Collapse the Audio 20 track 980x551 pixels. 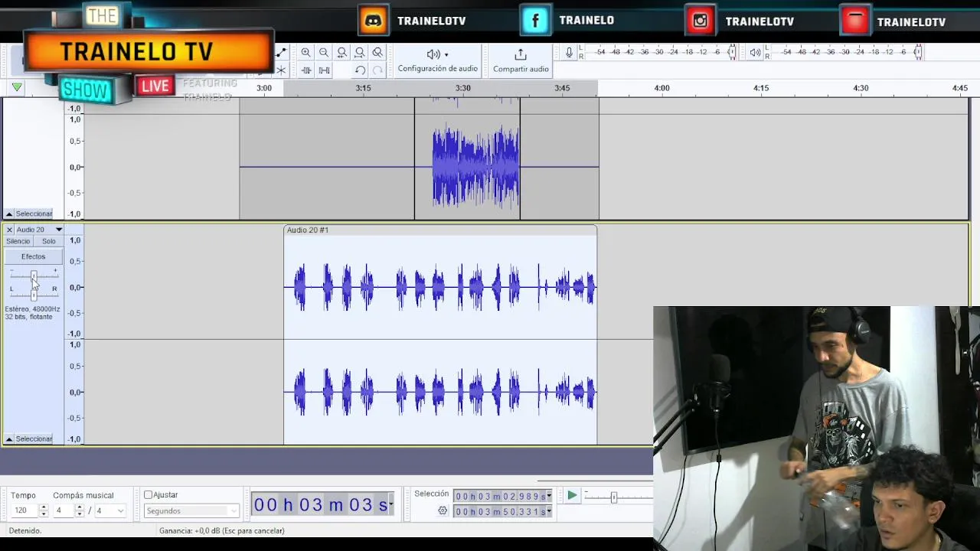9,439
